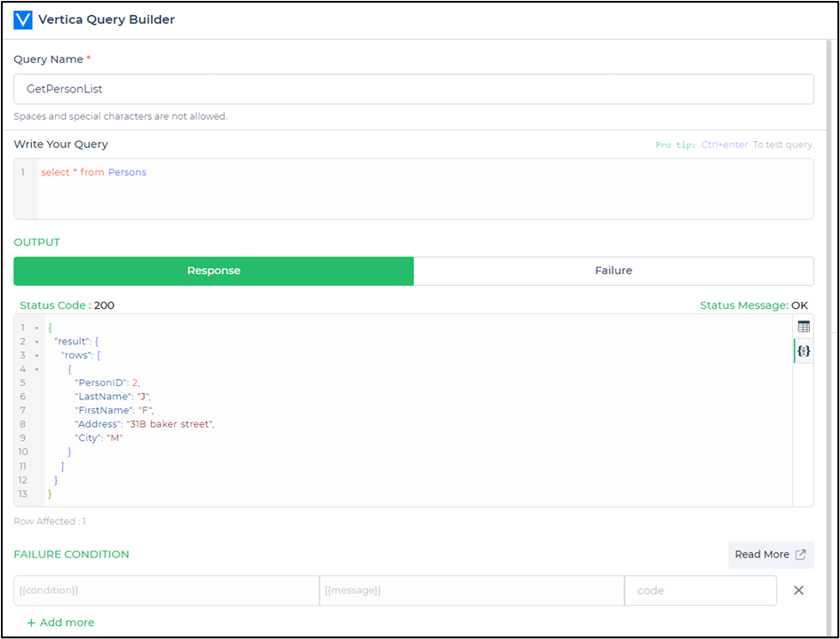Switch output to JSON view icon
This screenshot has height=639, width=840.
tap(804, 351)
